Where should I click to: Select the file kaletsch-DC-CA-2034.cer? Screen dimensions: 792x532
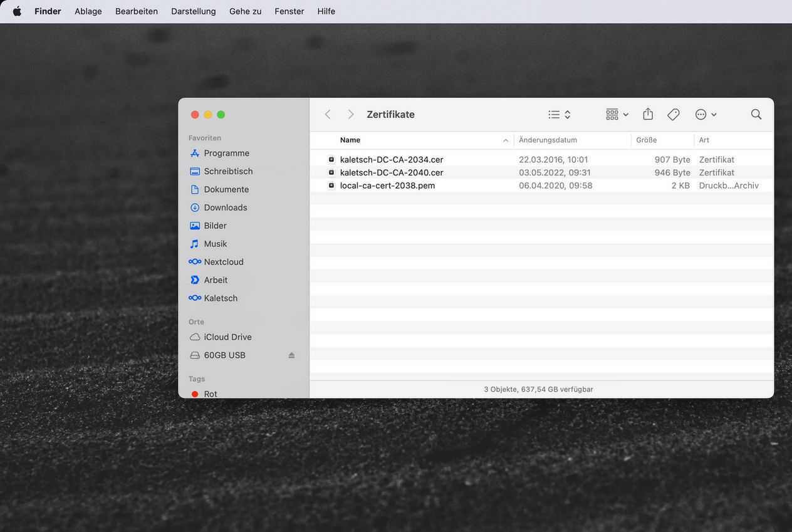tap(391, 160)
